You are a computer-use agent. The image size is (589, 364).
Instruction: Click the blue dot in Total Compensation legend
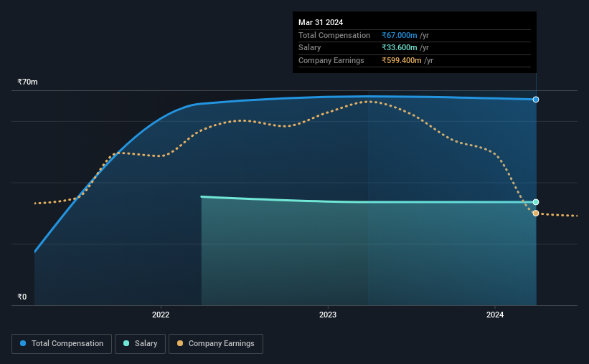[23, 343]
